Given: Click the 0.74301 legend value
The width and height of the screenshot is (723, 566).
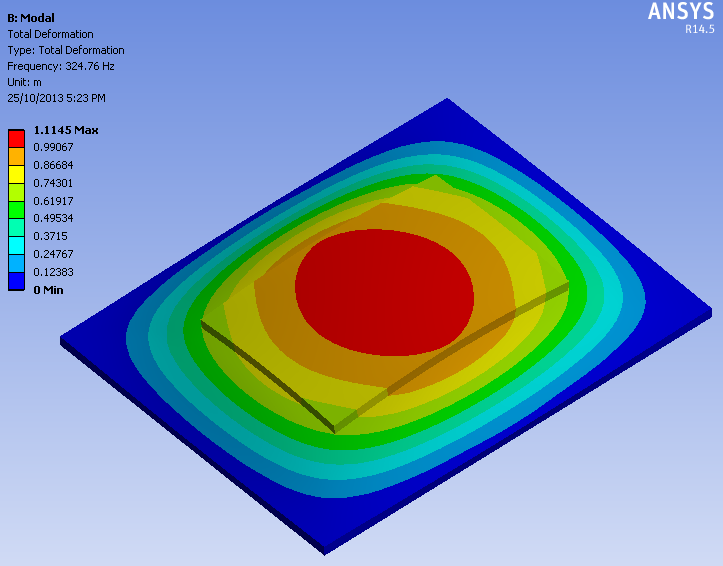Looking at the screenshot, I should [x=54, y=183].
